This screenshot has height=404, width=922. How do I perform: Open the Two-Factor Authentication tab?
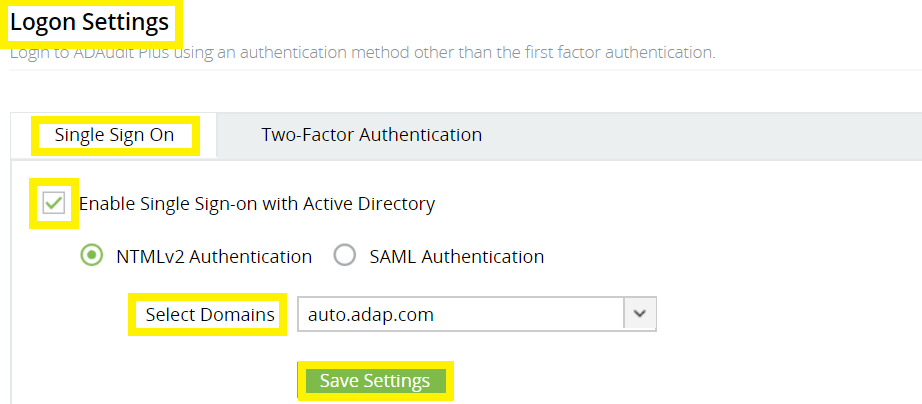click(371, 135)
